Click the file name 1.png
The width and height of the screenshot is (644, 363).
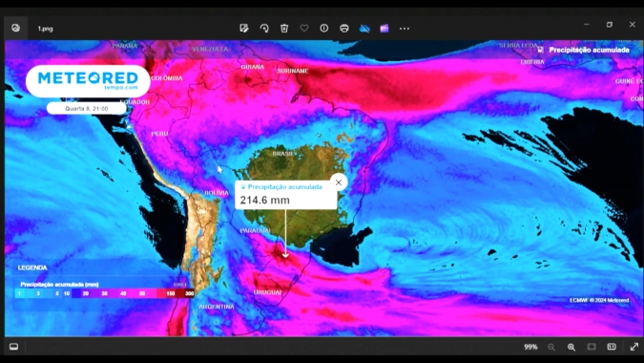(x=45, y=29)
